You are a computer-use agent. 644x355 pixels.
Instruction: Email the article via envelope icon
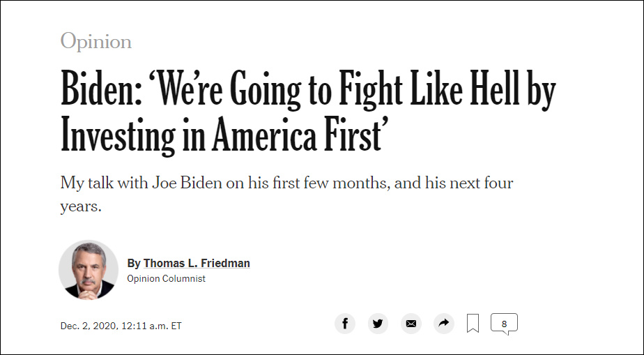[411, 324]
